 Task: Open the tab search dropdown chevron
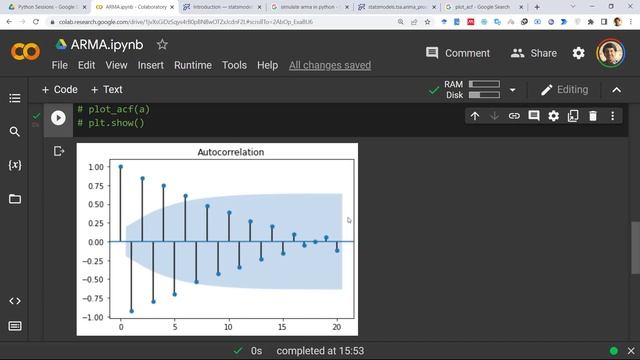[573, 7]
